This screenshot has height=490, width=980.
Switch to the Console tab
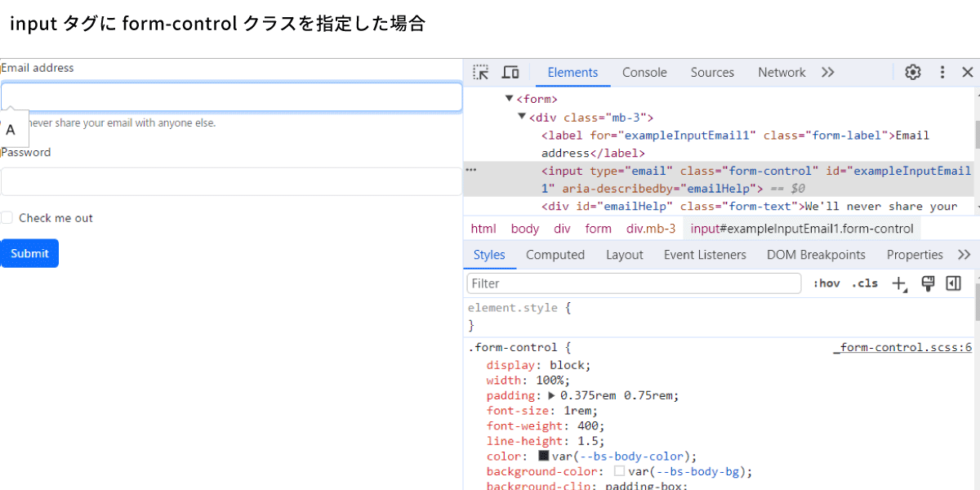644,73
